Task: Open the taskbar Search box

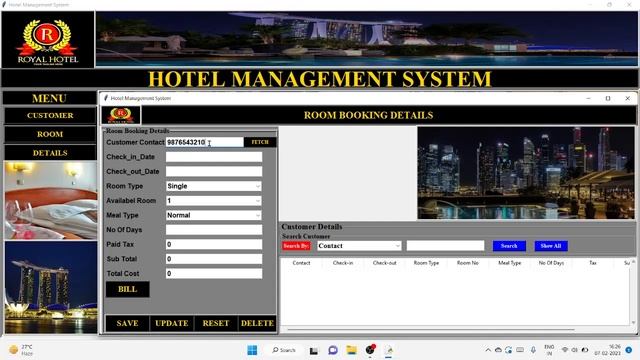Action: (284, 350)
